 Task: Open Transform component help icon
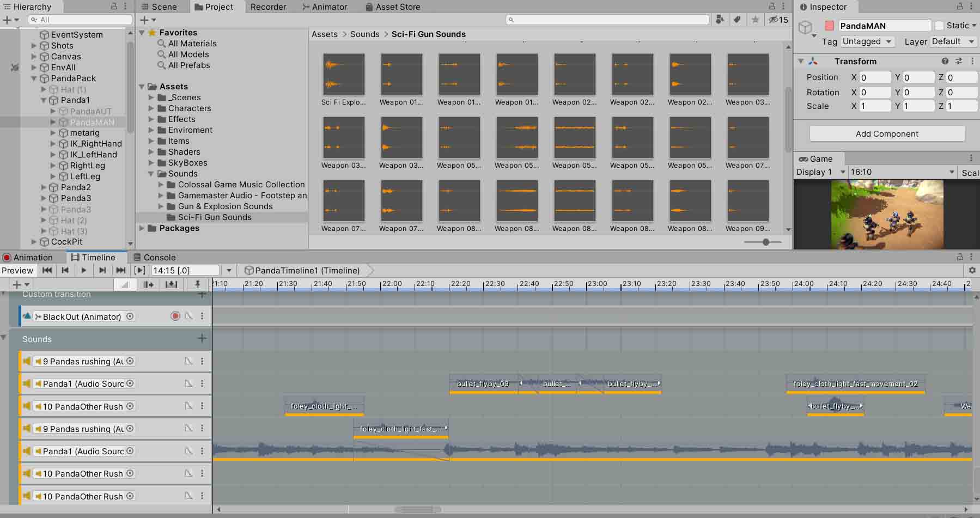pyautogui.click(x=945, y=61)
